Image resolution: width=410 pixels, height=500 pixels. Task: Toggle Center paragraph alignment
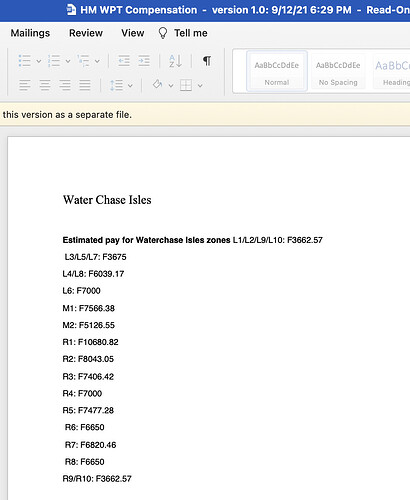pyautogui.click(x=45, y=85)
